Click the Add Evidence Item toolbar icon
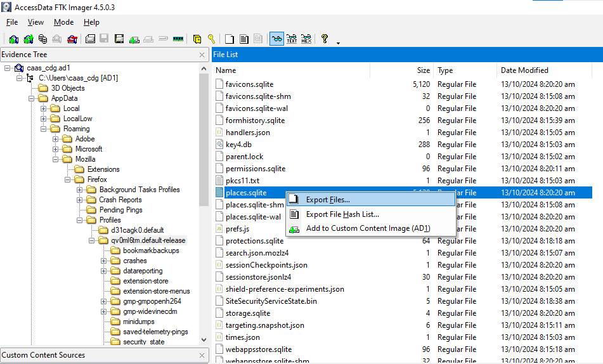603x364 pixels. 13,39
